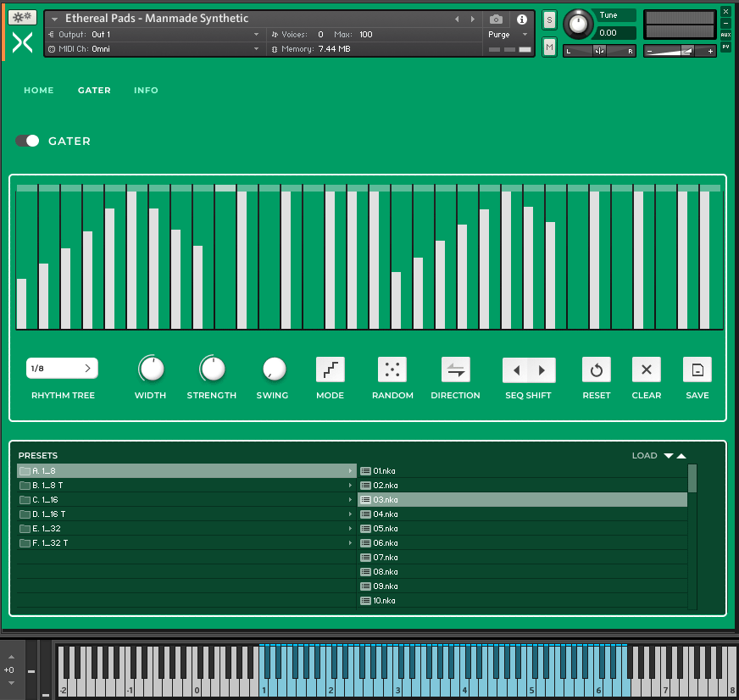This screenshot has height=700, width=739.
Task: Click the Max voices value 100
Action: [x=366, y=35]
